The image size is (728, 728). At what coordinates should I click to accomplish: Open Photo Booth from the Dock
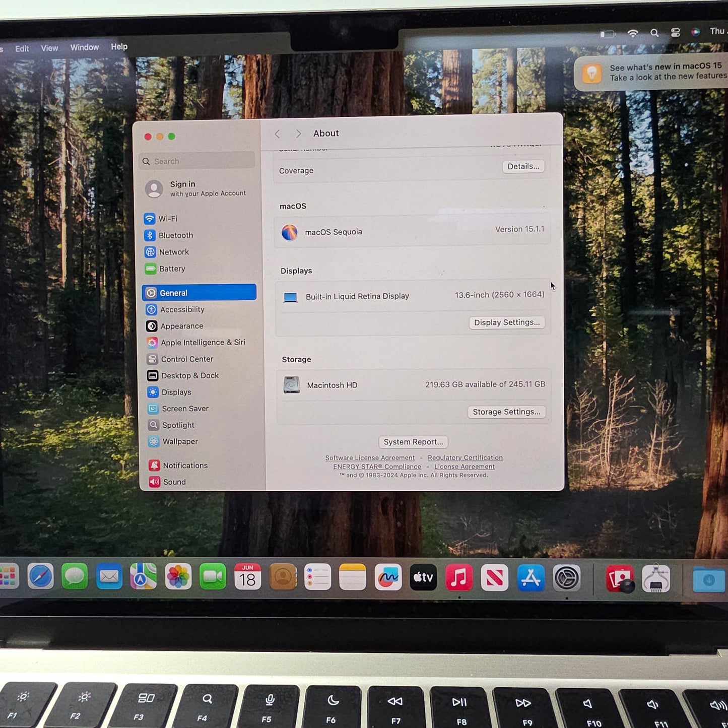620,578
